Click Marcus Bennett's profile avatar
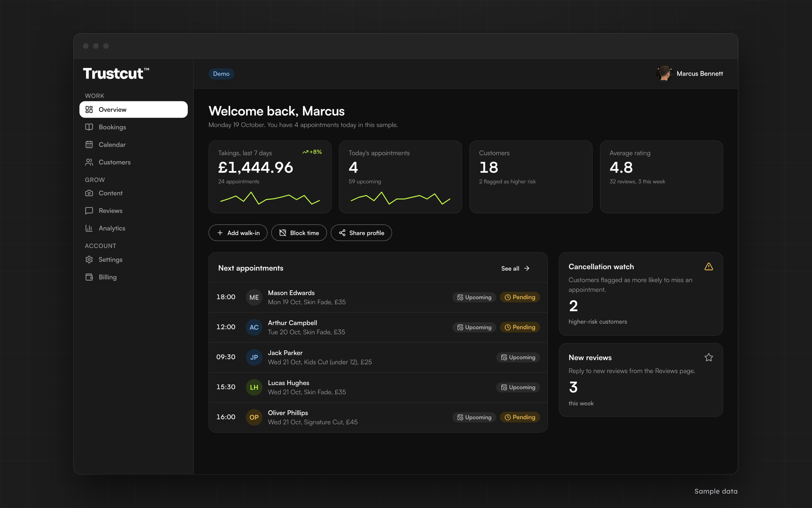 pos(664,74)
